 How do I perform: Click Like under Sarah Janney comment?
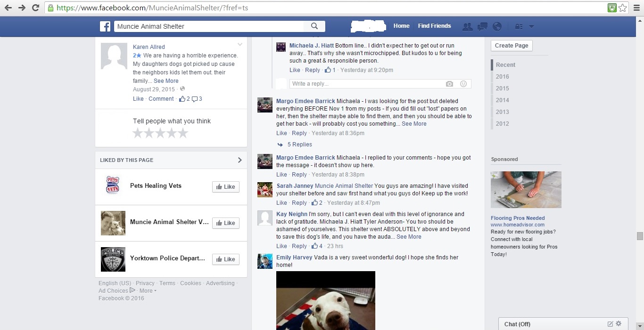point(281,203)
